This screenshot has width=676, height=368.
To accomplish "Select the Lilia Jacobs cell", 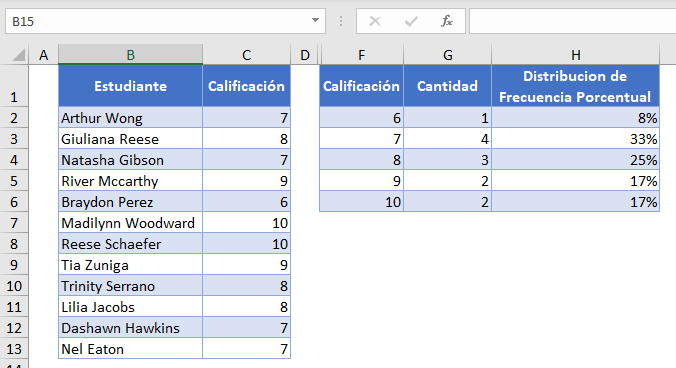I will click(131, 307).
